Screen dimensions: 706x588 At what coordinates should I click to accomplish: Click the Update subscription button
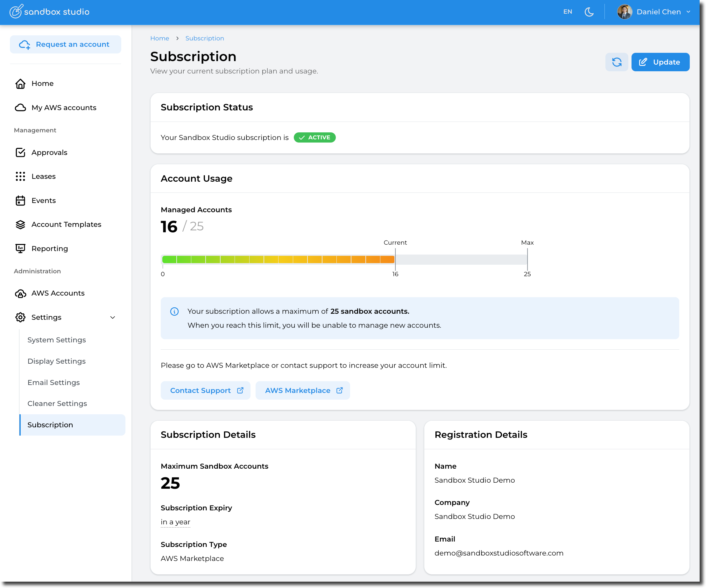coord(660,62)
